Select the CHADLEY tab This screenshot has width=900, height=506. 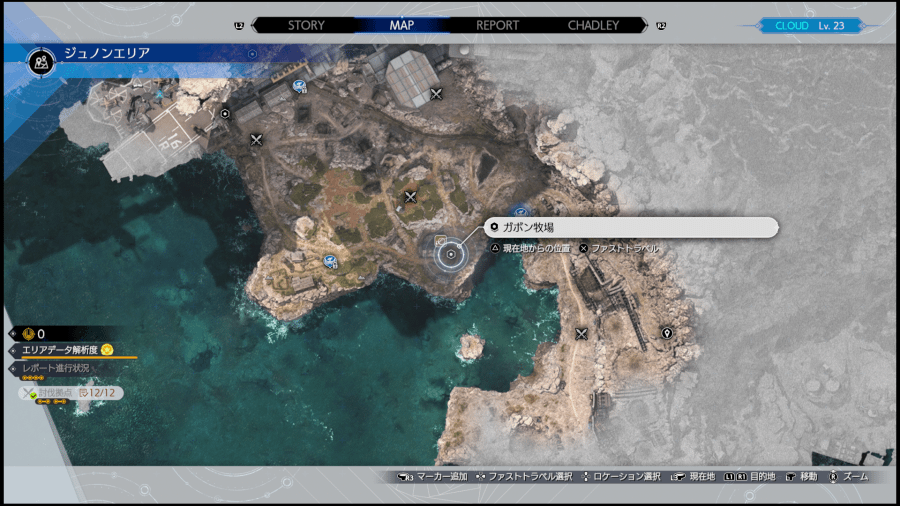[x=593, y=25]
